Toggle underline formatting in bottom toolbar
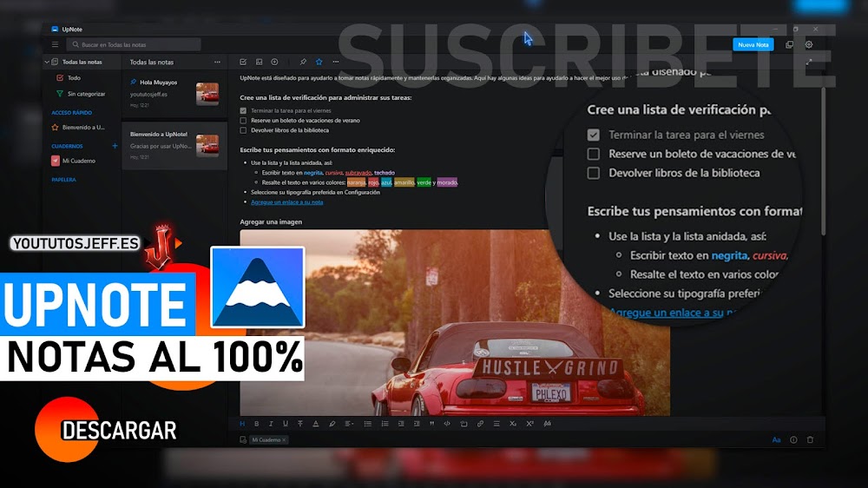 pos(286,424)
